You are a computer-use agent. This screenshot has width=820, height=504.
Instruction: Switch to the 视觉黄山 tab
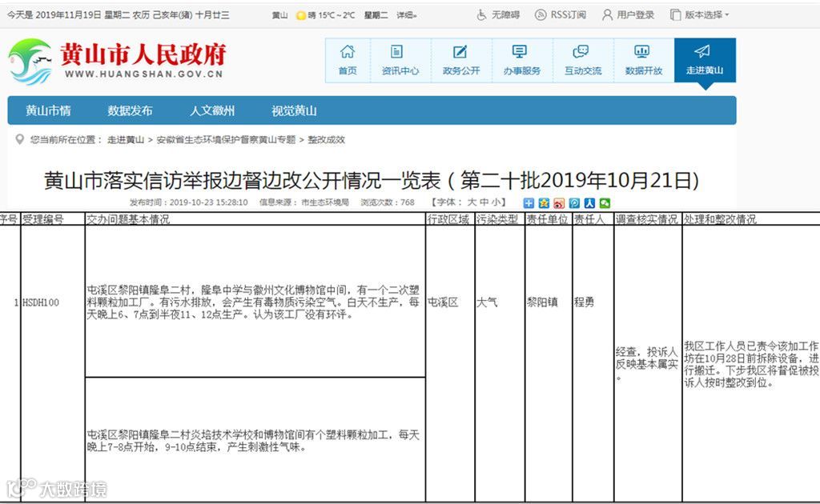coord(294,110)
